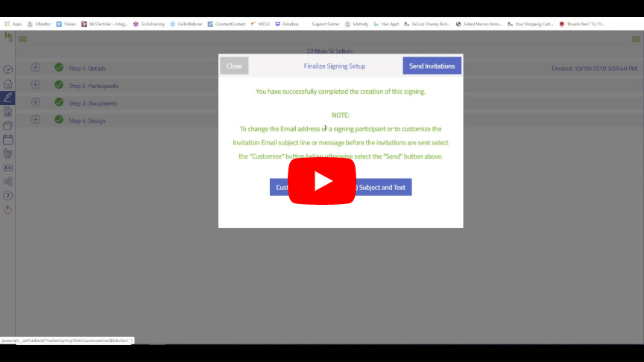
Task: Open the dashboard gauge icon in sidebar
Action: click(x=8, y=69)
